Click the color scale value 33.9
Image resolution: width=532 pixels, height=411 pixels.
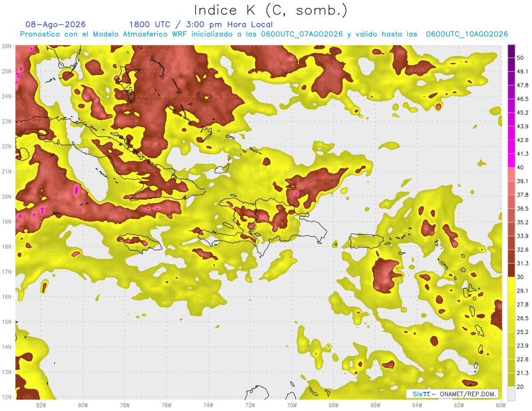523,236
